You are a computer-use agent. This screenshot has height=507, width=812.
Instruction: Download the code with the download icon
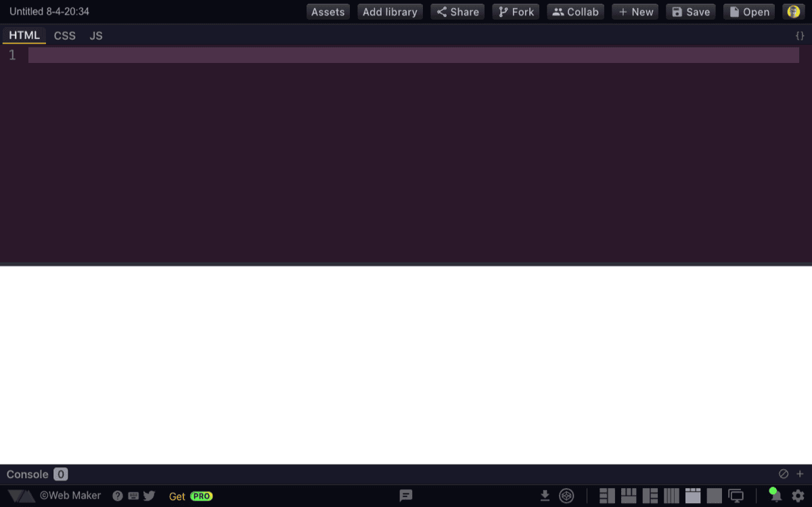point(545,495)
